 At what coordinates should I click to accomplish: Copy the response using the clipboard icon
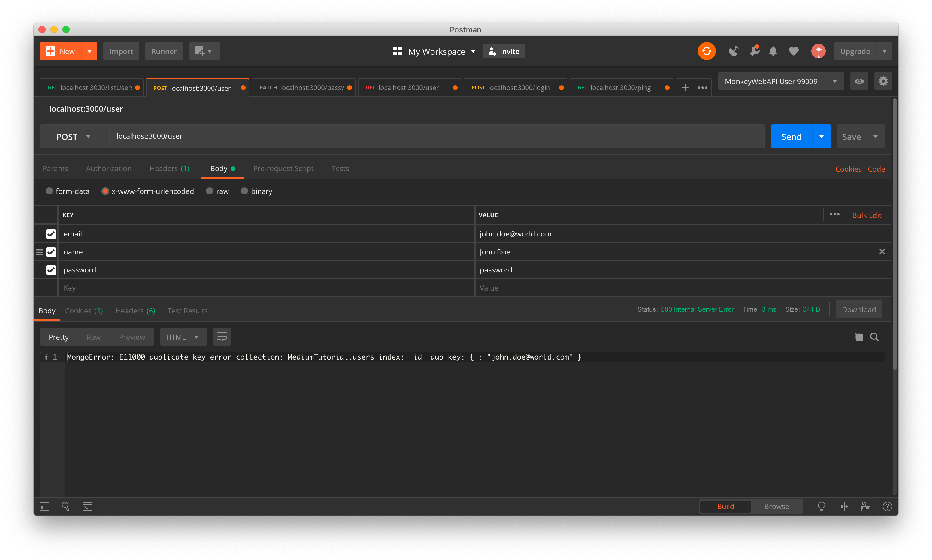click(859, 337)
